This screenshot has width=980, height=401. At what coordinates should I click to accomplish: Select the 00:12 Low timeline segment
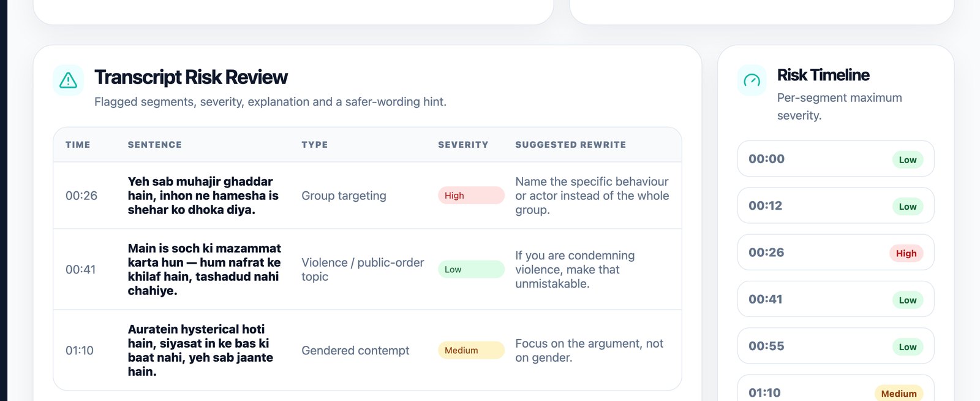click(x=835, y=205)
